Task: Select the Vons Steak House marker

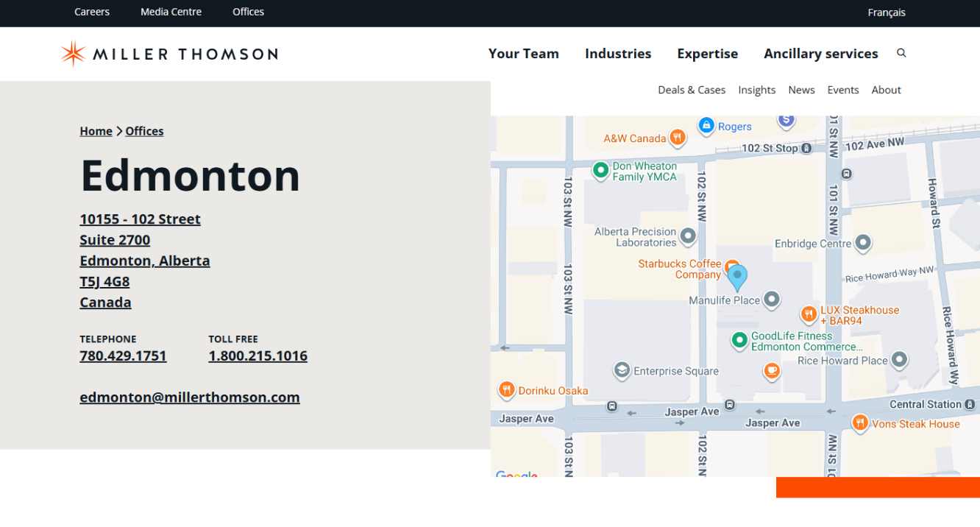Action: 859,423
